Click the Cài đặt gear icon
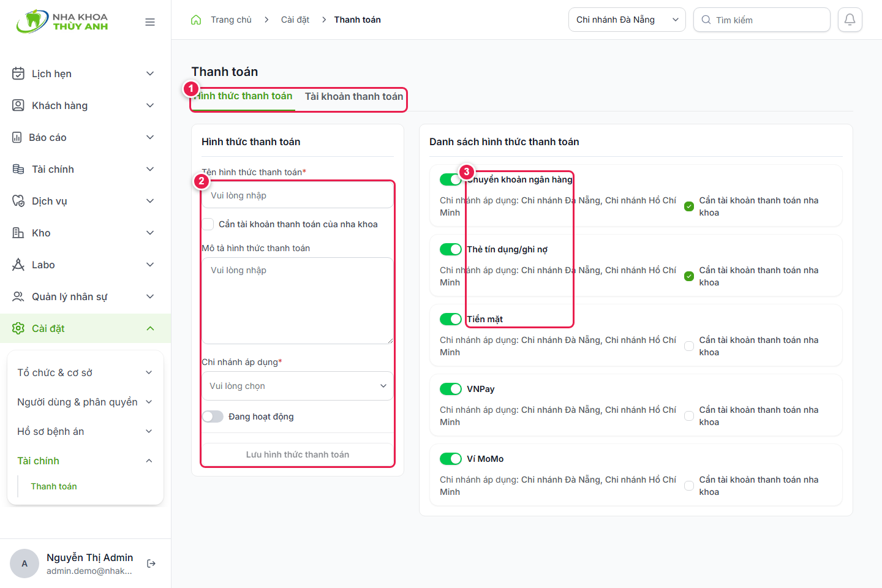Viewport: 882px width, 588px height. tap(18, 328)
